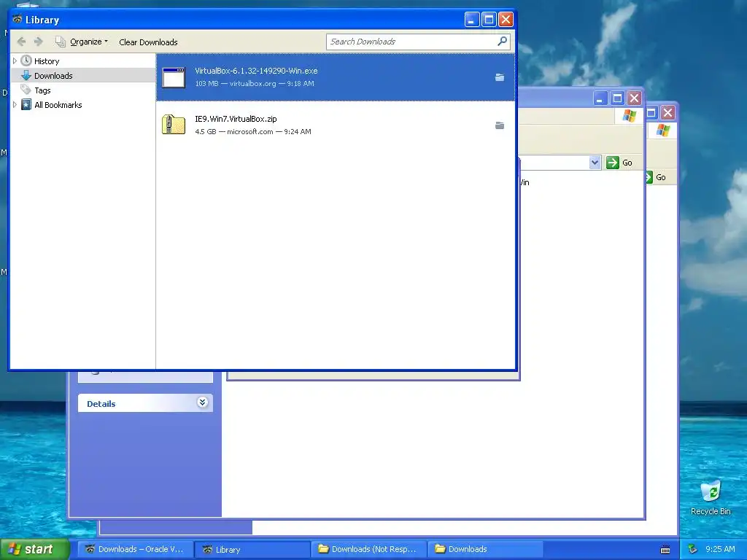The height and width of the screenshot is (560, 747).
Task: Open containing folder for IE9.Win7.VirtualBox.zip
Action: click(x=499, y=125)
